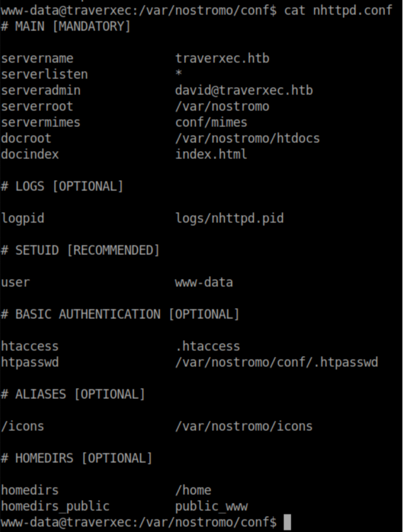Click the '/var/nostromo/icons' alias path
403x532 pixels.
pos(244,426)
